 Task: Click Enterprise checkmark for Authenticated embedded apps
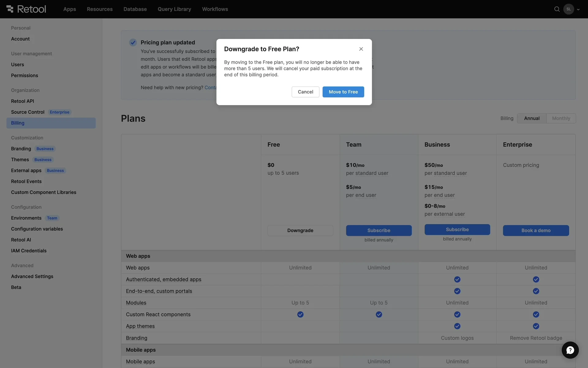(536, 279)
